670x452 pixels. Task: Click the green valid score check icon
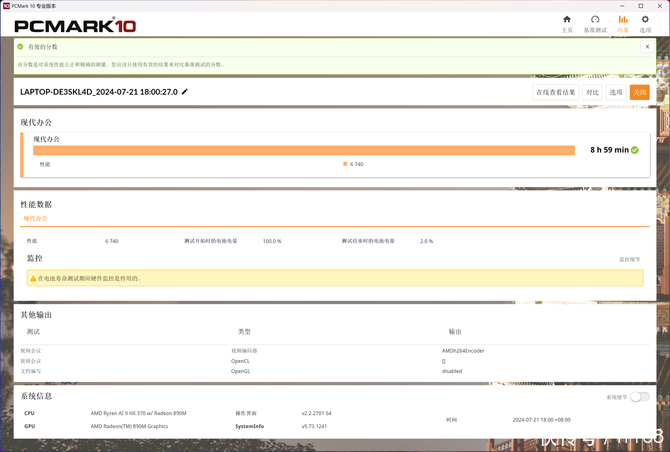coord(20,47)
